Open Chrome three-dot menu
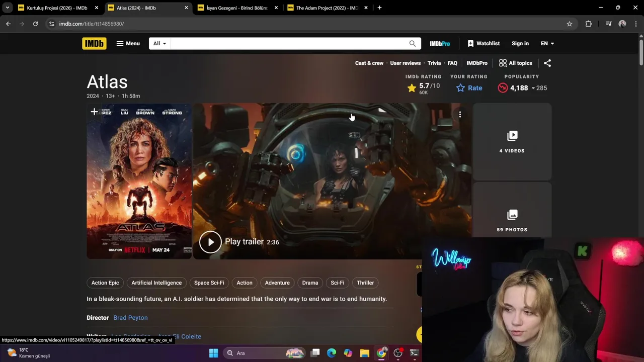644x362 pixels. click(x=636, y=24)
